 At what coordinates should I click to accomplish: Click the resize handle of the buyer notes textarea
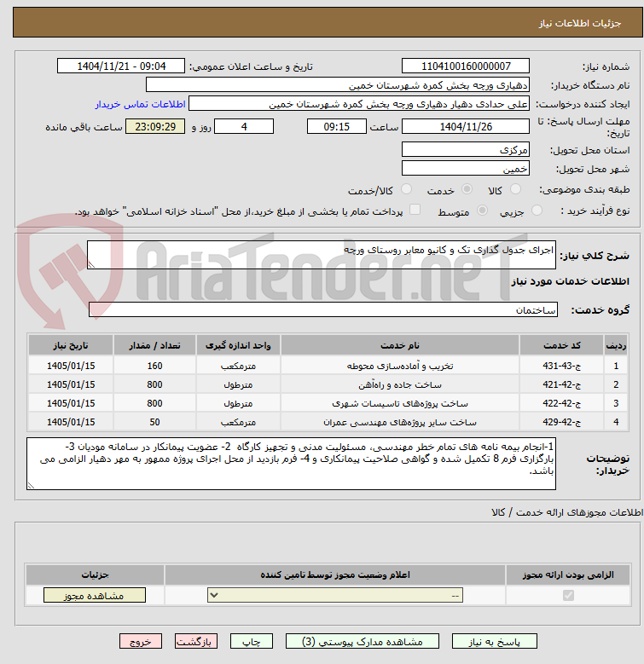[x=31, y=486]
